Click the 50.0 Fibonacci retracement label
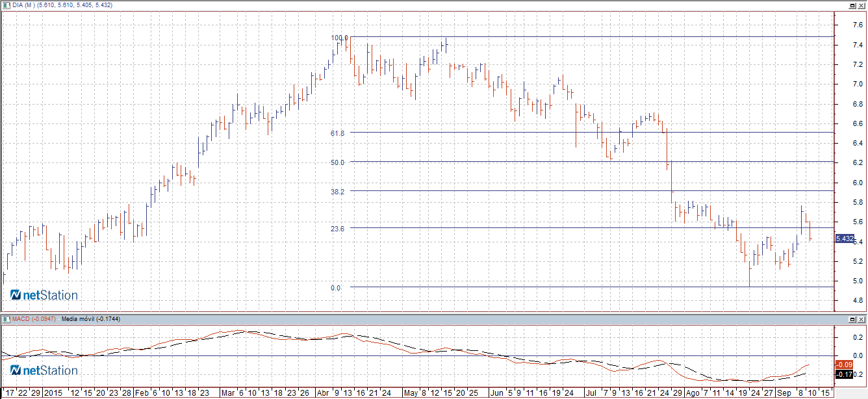This screenshot has height=399, width=868. tap(337, 162)
